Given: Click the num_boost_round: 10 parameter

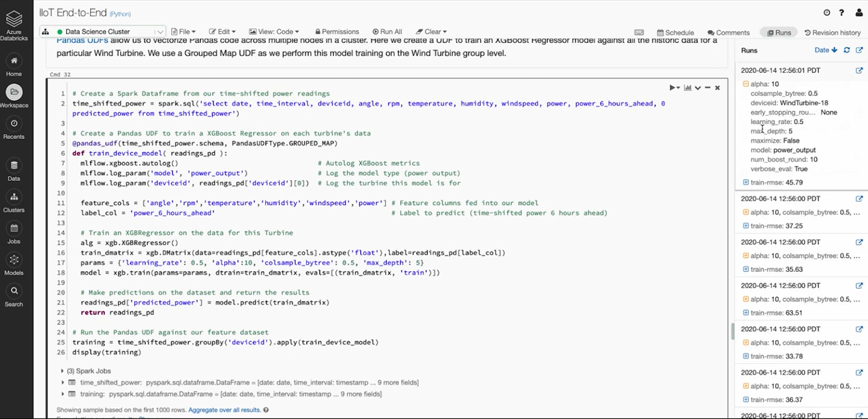Looking at the screenshot, I should pos(784,159).
